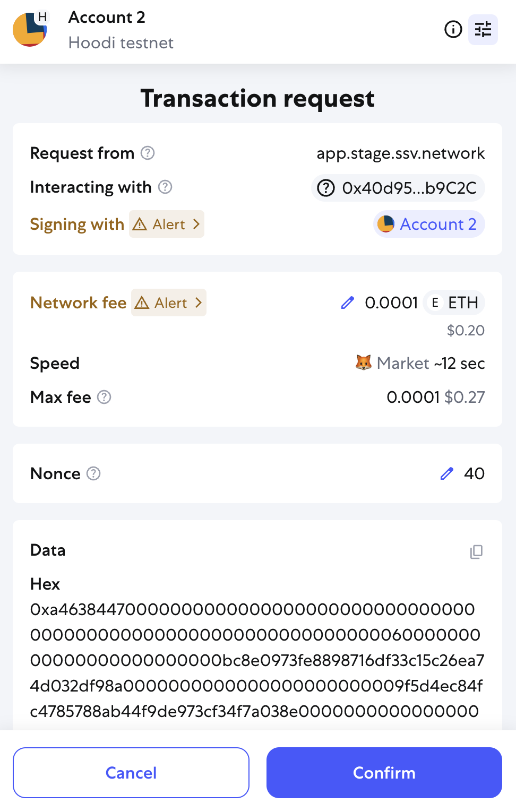Show tooltip beside Max fee
This screenshot has width=516, height=812.
tap(104, 397)
